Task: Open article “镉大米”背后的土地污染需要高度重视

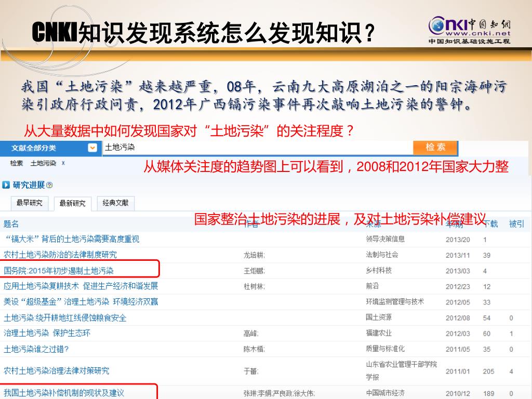Action: pyautogui.click(x=72, y=239)
